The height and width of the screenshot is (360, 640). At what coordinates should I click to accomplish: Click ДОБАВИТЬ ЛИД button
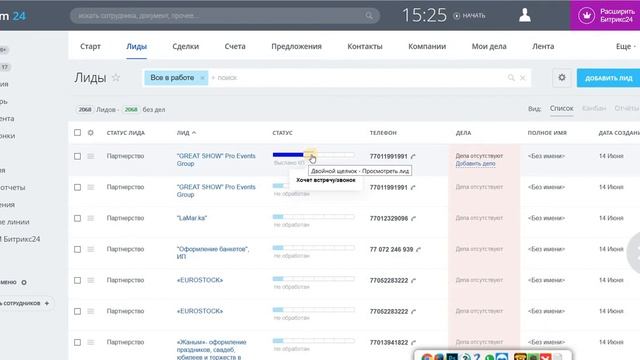coord(609,78)
